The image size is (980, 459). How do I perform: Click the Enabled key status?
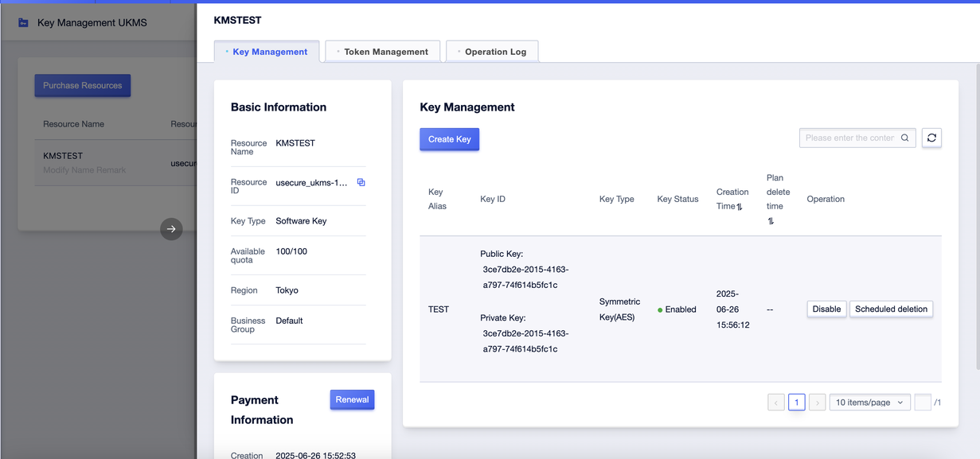point(677,309)
